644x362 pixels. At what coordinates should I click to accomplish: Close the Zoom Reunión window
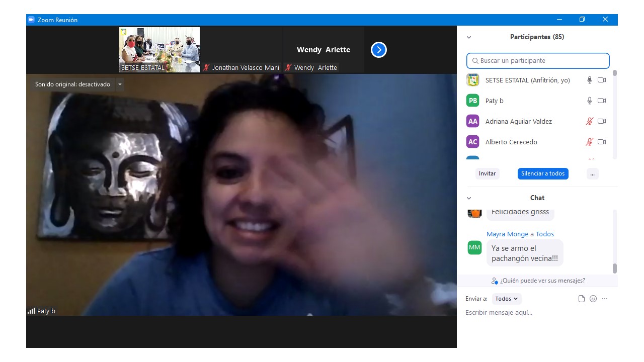coord(605,20)
